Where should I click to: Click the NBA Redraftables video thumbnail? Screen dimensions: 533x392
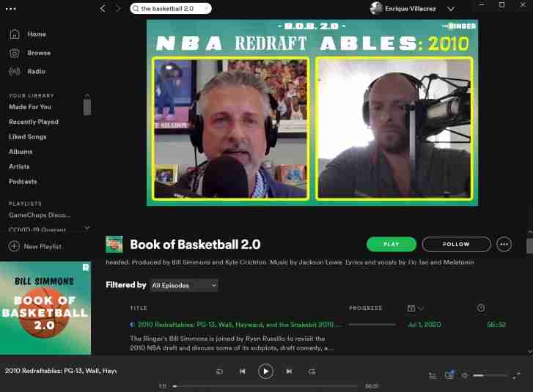tap(312, 113)
